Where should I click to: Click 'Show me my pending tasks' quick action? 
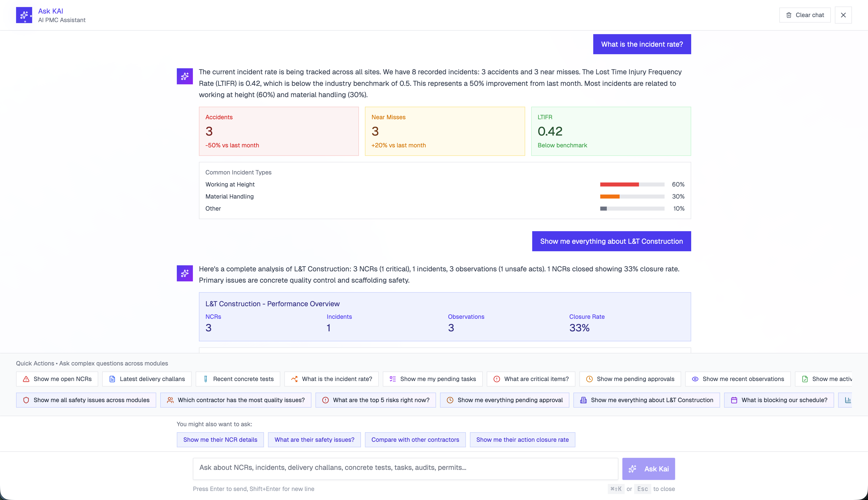pyautogui.click(x=432, y=379)
